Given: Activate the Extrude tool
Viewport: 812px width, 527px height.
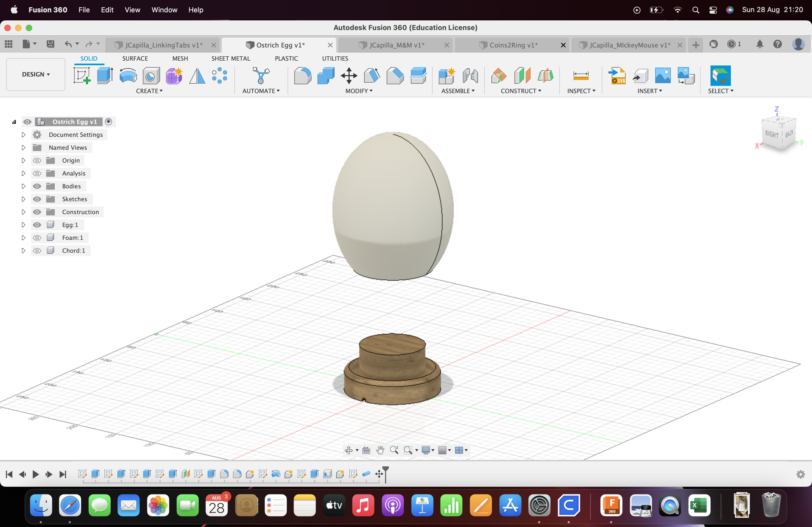Looking at the screenshot, I should click(x=104, y=76).
